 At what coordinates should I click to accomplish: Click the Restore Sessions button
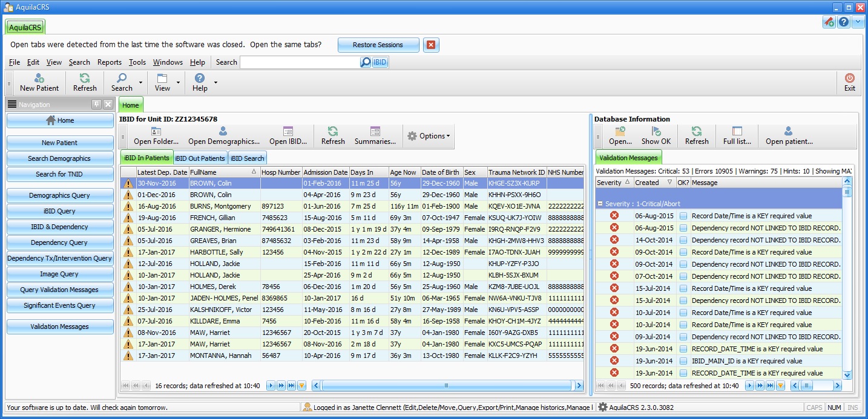point(378,45)
